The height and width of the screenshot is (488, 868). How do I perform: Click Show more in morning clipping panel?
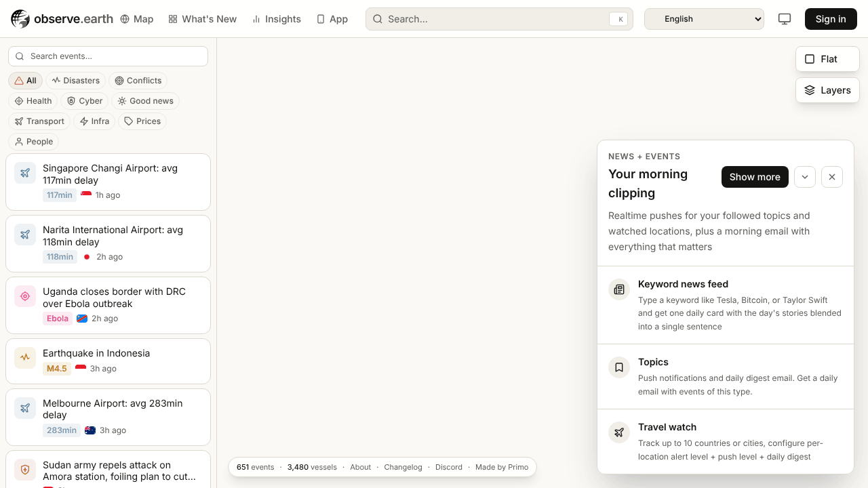coord(755,177)
